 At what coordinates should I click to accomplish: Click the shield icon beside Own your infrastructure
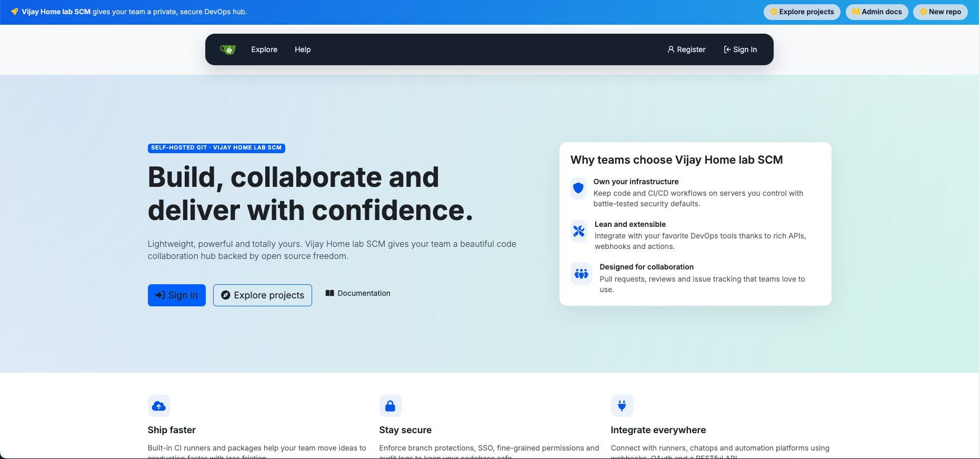(x=578, y=188)
